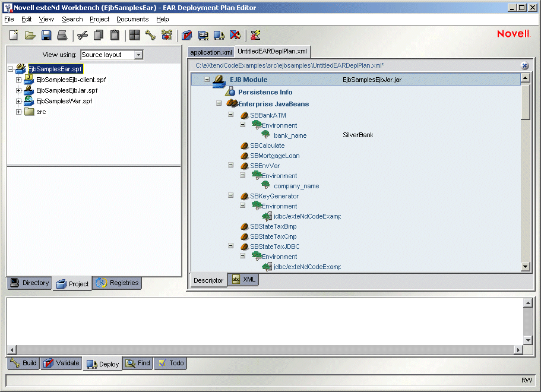
Task: Click the company_name environment entry icon
Action: [x=265, y=185]
